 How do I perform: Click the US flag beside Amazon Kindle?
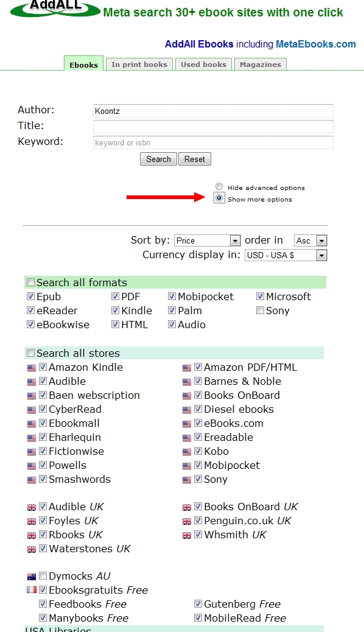pos(32,368)
